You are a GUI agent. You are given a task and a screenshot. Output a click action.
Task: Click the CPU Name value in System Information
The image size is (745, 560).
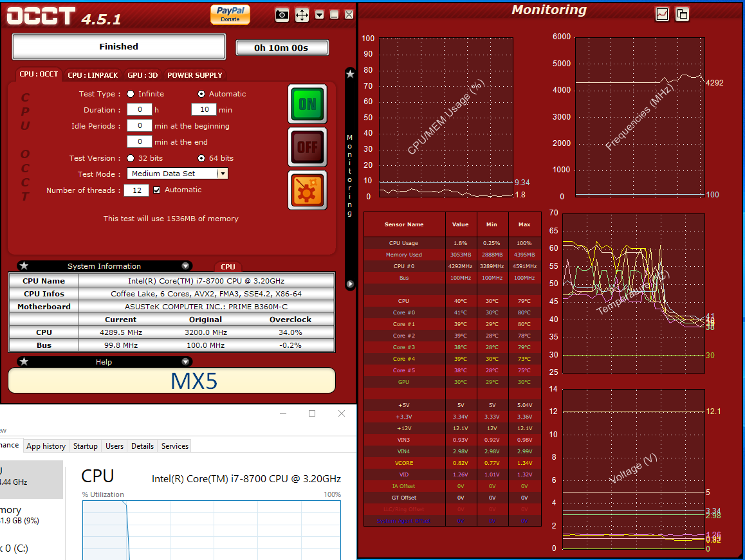[x=207, y=281]
